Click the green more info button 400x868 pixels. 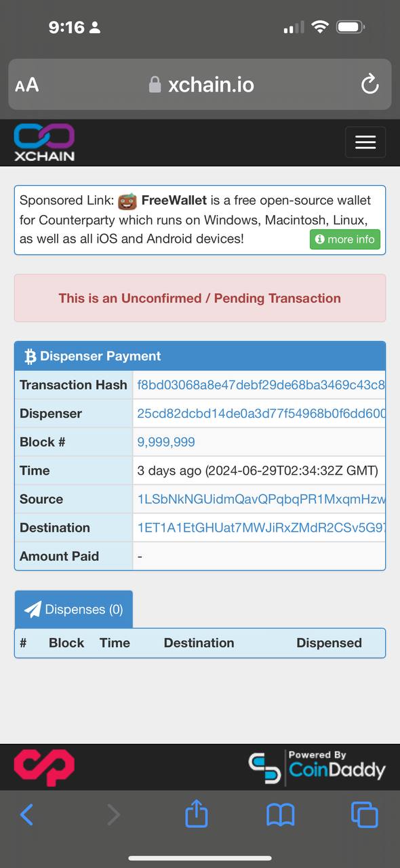(x=345, y=239)
